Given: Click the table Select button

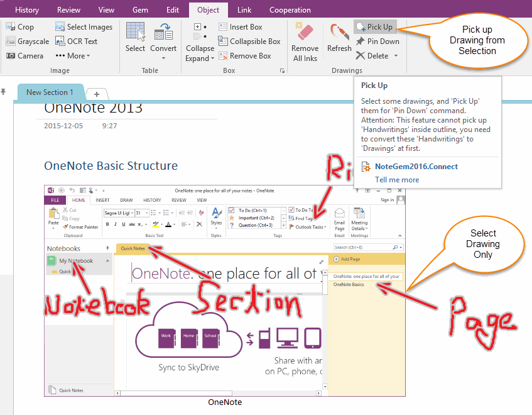Looking at the screenshot, I should pos(136,37).
